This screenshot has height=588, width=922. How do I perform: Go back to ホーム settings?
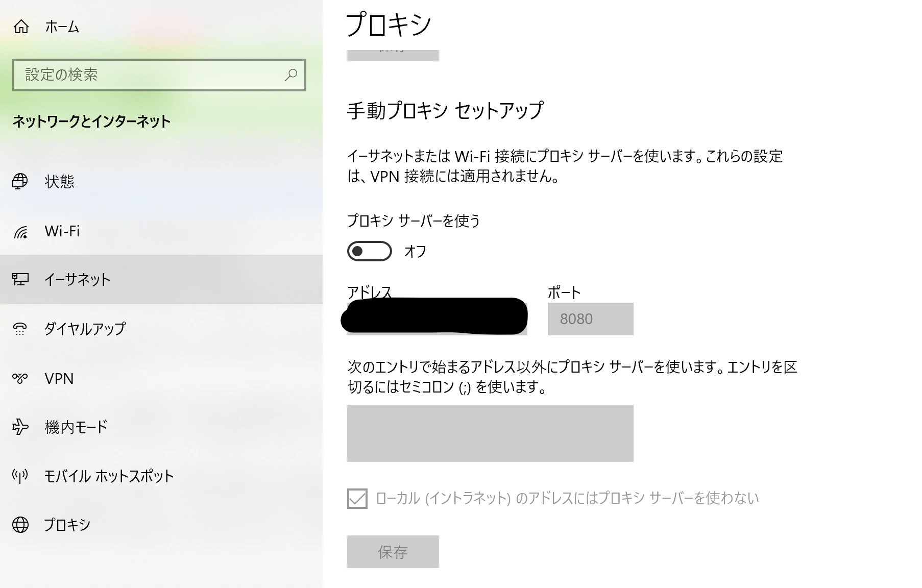pyautogui.click(x=61, y=27)
